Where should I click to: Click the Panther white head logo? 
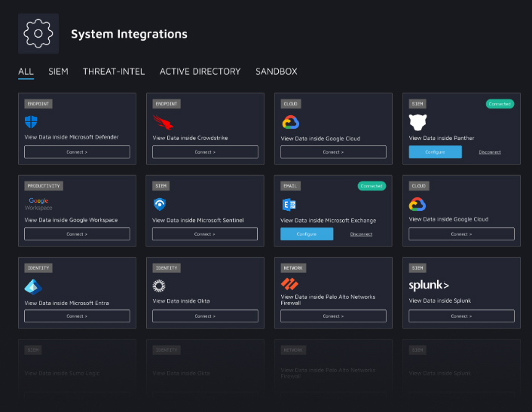point(417,122)
